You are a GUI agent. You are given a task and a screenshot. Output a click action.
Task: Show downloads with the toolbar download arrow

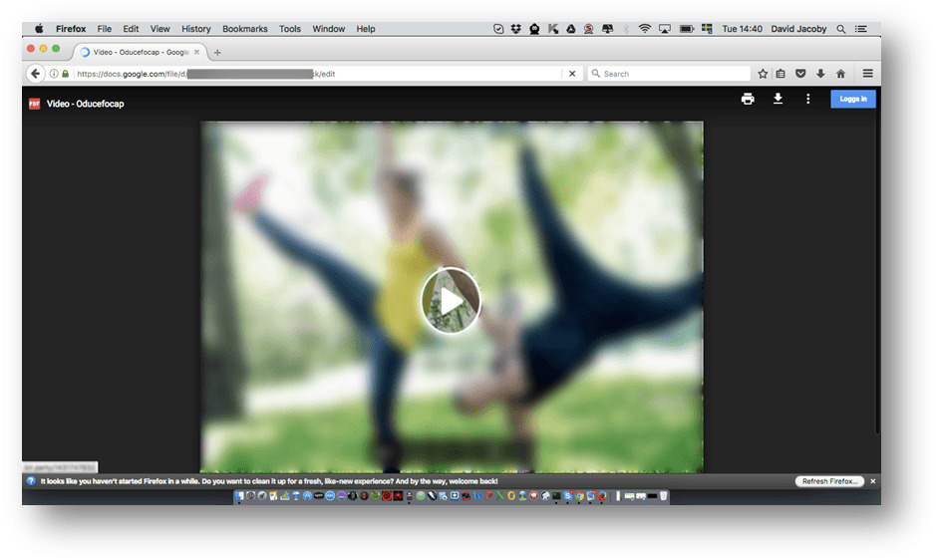coord(820,74)
